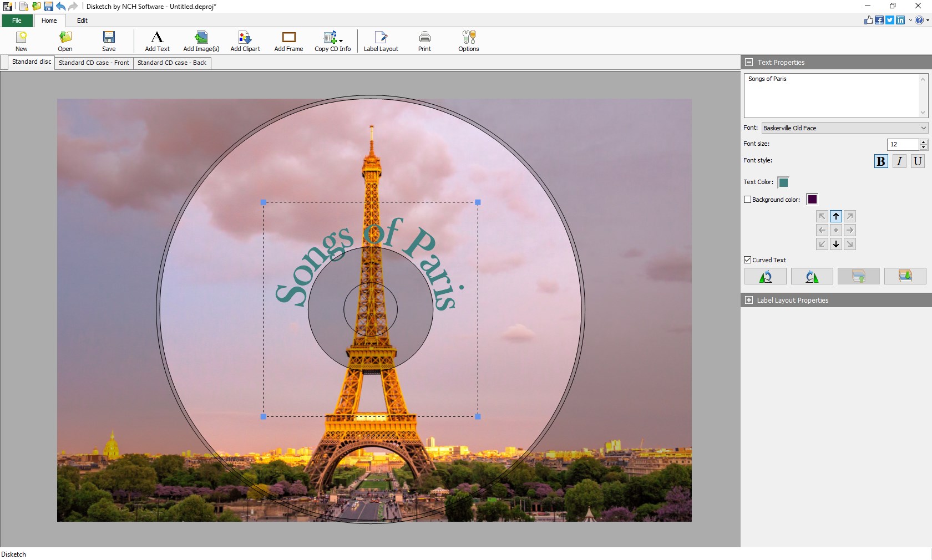Open the Options toolbar icon
Image resolution: width=932 pixels, height=560 pixels.
tap(468, 41)
